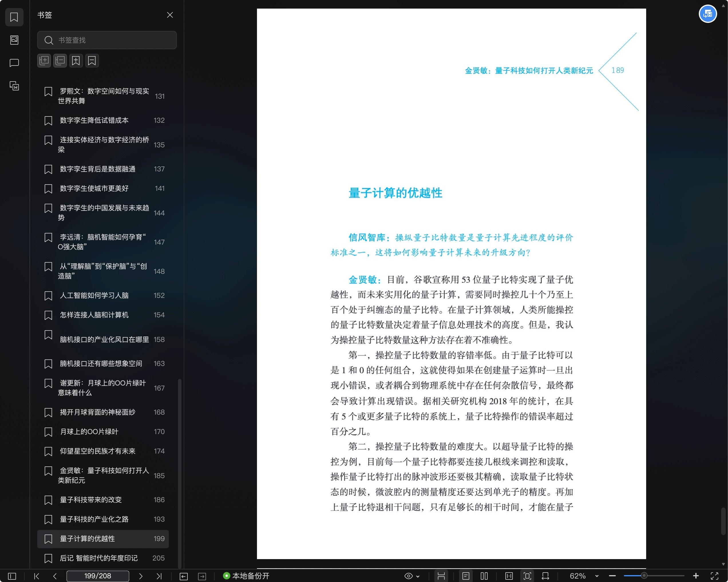Open bookmark 揭开月球背面的神秘面纱
This screenshot has height=582, width=728.
(103, 412)
